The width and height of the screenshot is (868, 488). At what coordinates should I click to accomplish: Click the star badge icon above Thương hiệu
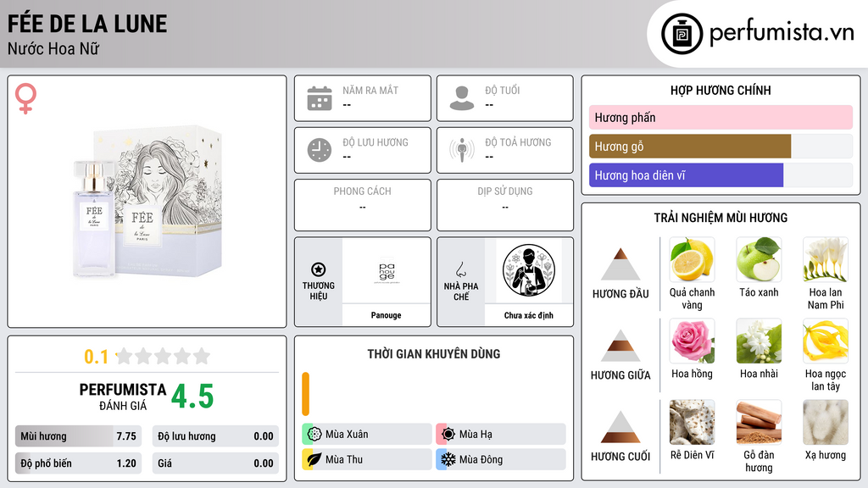(319, 269)
